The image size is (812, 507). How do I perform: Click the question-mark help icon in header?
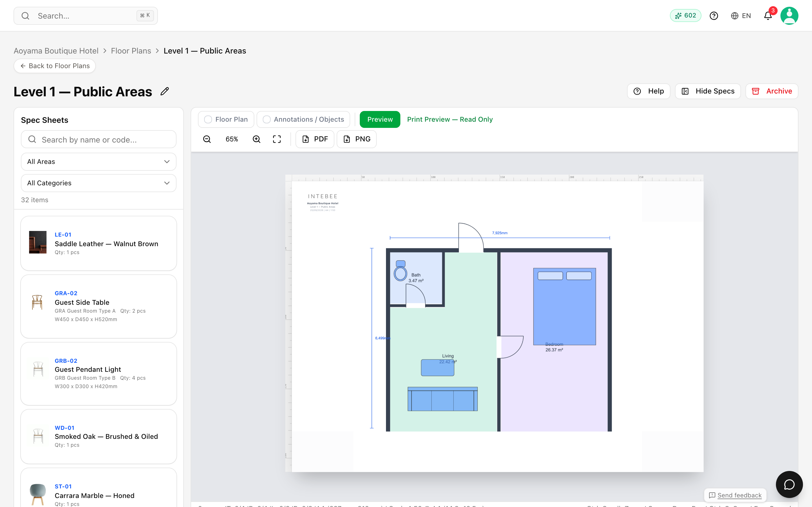(714, 16)
